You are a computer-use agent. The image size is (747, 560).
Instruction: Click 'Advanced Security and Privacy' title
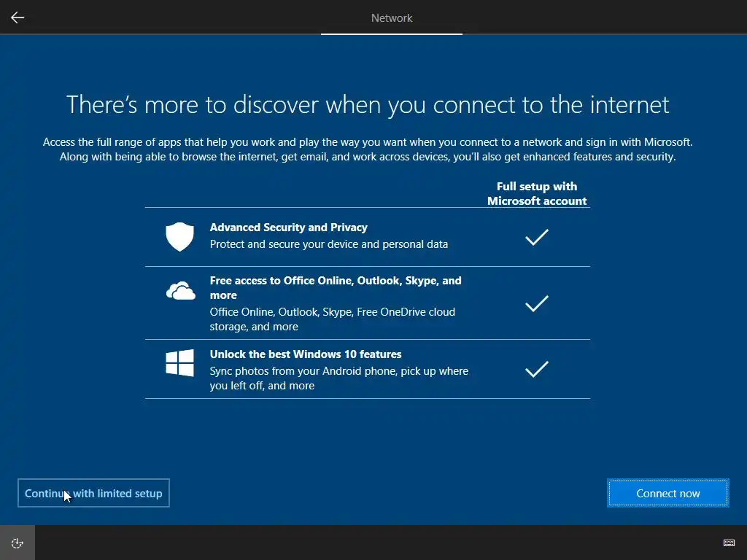click(289, 227)
